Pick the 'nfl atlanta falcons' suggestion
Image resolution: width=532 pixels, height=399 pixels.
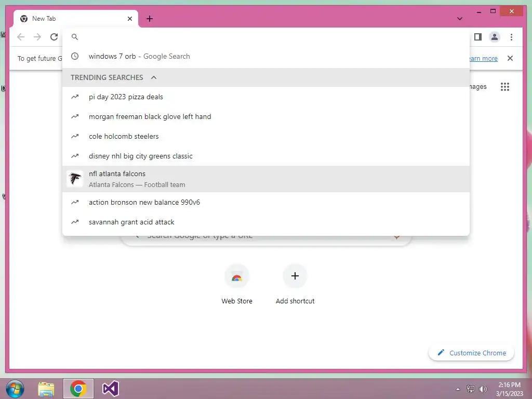pyautogui.click(x=266, y=179)
